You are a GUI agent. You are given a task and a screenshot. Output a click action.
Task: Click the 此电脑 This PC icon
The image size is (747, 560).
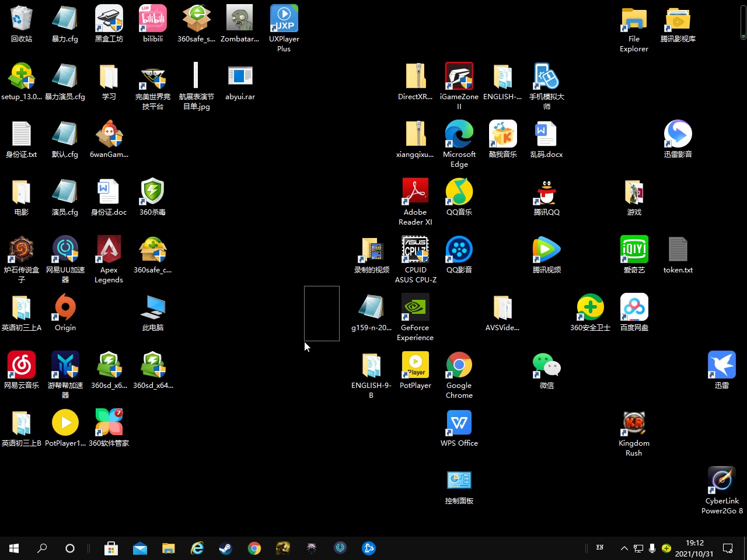[x=153, y=312]
